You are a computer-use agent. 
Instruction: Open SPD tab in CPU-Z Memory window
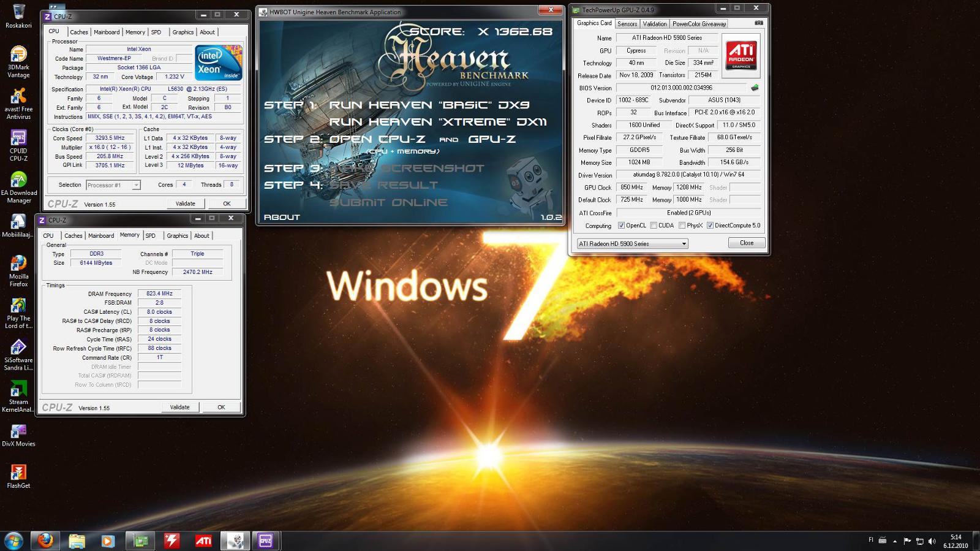(151, 235)
